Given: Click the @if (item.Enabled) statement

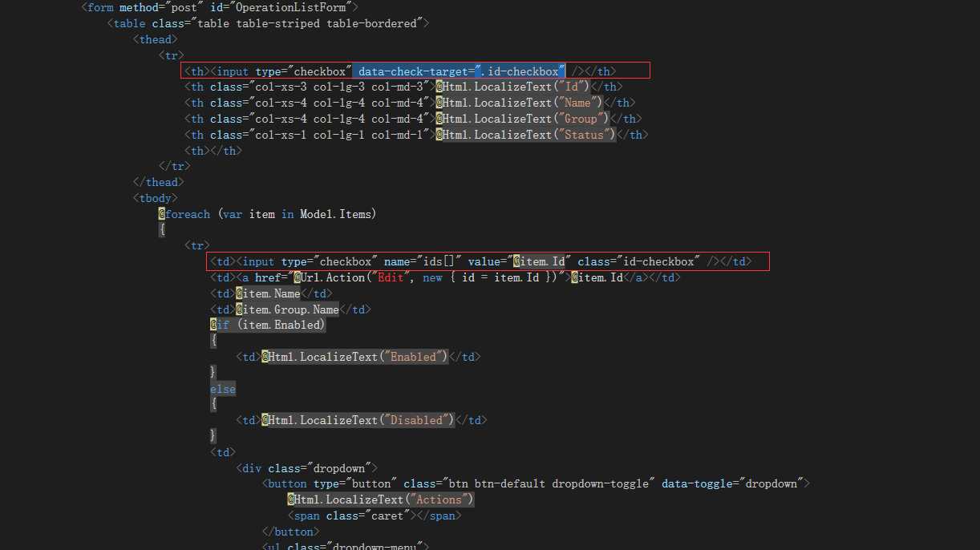Looking at the screenshot, I should (x=268, y=325).
